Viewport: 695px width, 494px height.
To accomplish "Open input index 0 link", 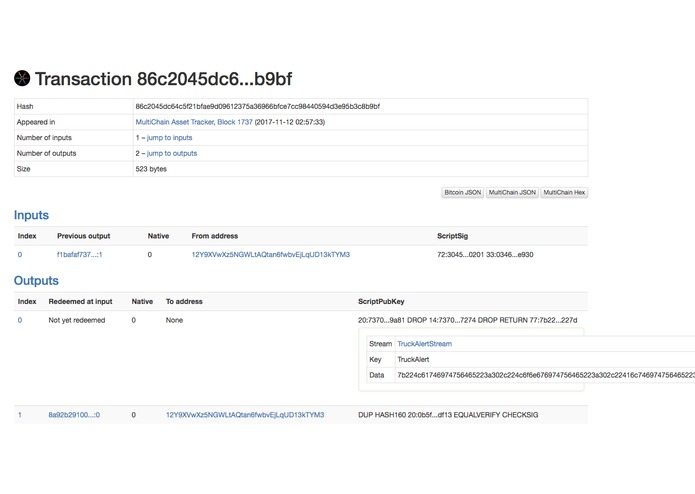I will click(x=20, y=255).
